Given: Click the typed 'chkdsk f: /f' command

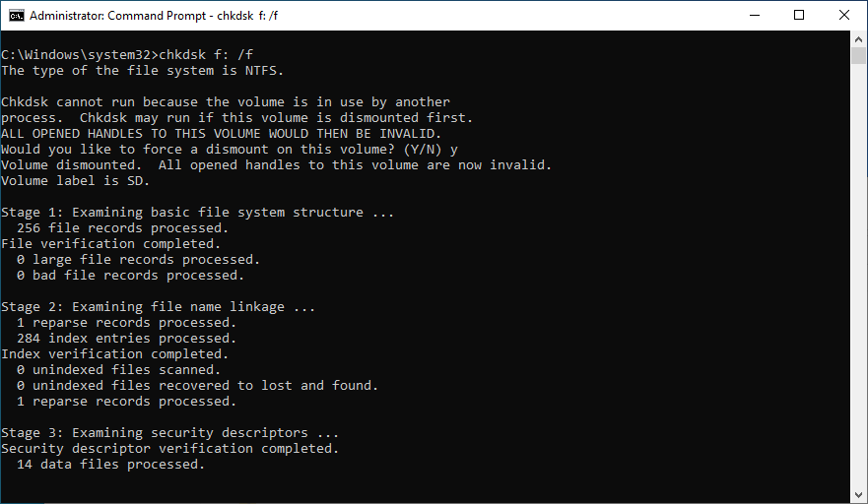Looking at the screenshot, I should pyautogui.click(x=214, y=55).
